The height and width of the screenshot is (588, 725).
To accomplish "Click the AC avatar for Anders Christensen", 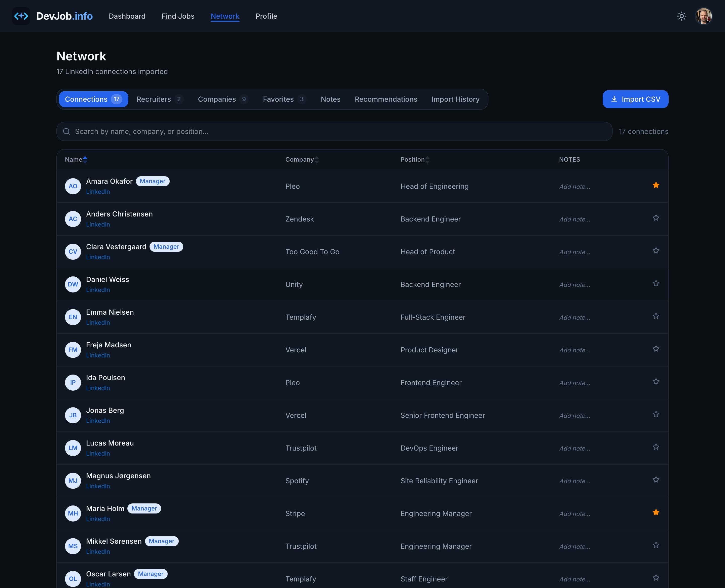I will coord(73,219).
